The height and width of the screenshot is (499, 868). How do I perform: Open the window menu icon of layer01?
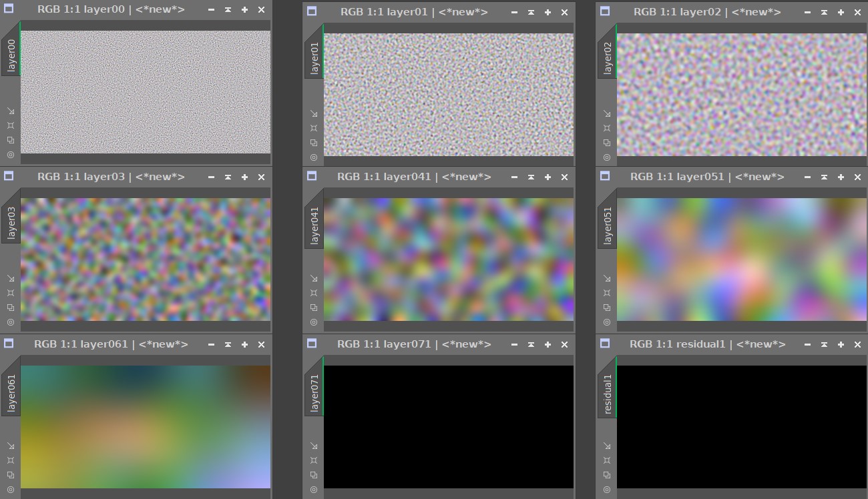pyautogui.click(x=312, y=11)
